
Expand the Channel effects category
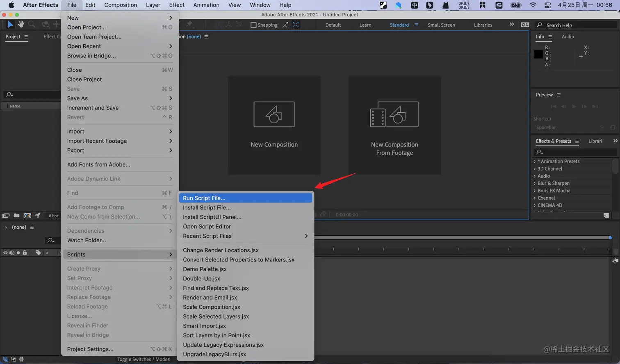point(535,198)
